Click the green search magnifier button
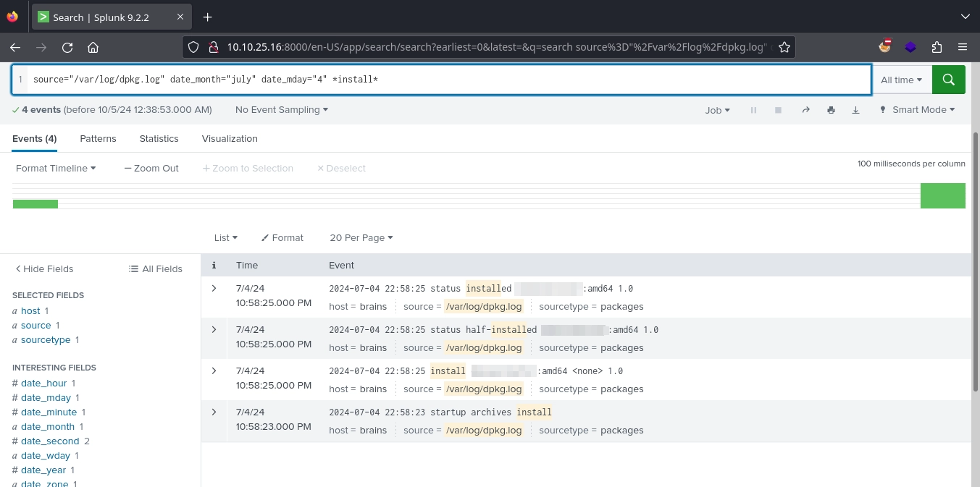 948,80
